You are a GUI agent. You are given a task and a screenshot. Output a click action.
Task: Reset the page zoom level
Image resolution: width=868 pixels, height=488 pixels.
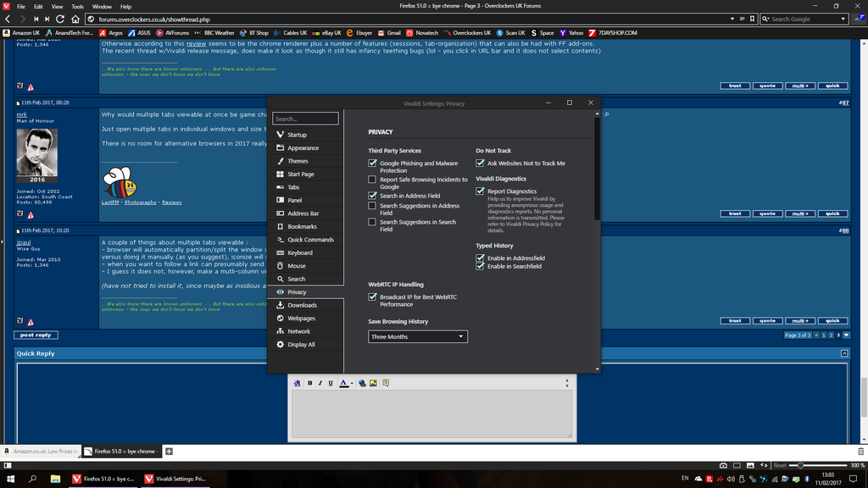click(780, 465)
